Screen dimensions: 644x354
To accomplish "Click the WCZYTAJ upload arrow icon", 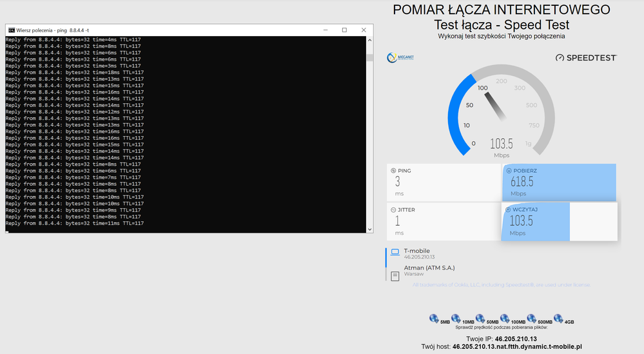I will [508, 210].
